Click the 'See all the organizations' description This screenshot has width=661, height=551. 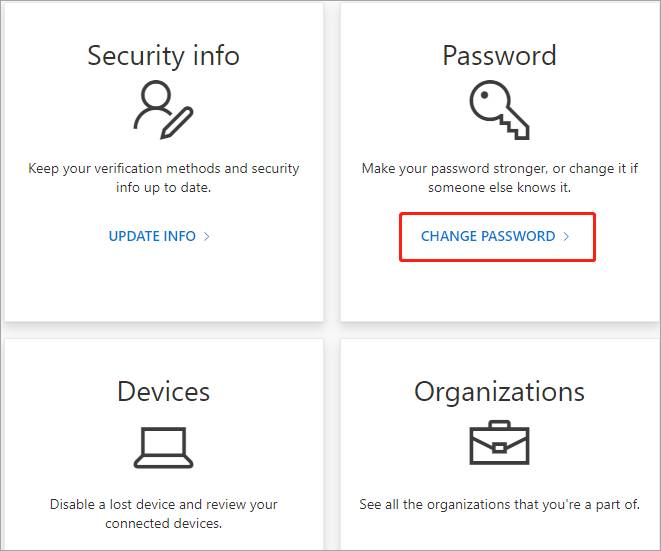500,504
